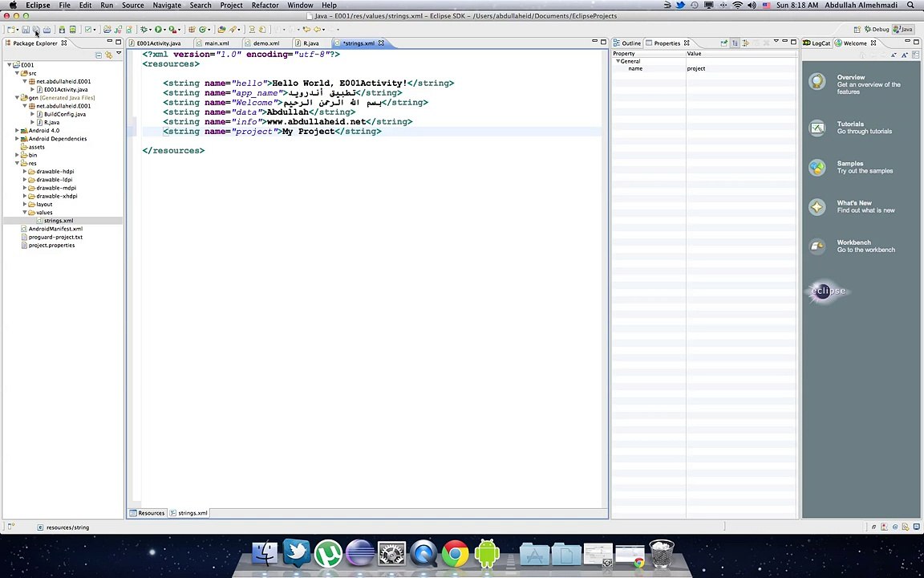The width and height of the screenshot is (924, 578).
Task: Click the Tutorials icon on Welcome page
Action: pyautogui.click(x=817, y=128)
